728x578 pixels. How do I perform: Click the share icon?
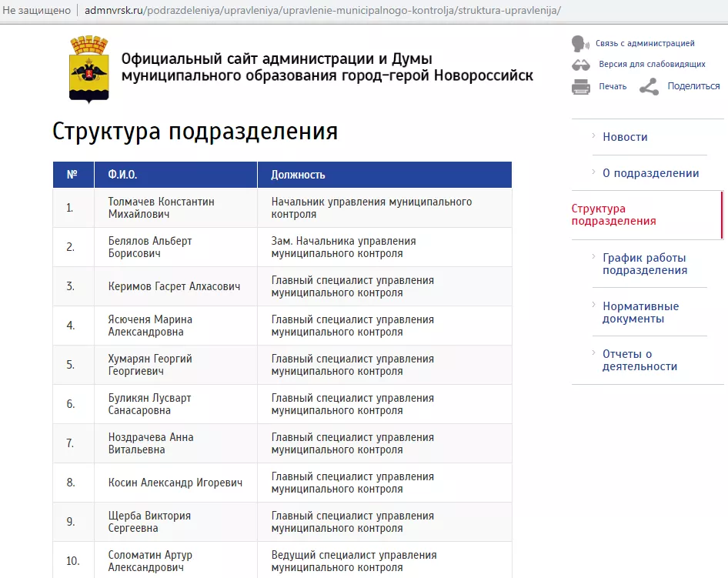pos(649,86)
